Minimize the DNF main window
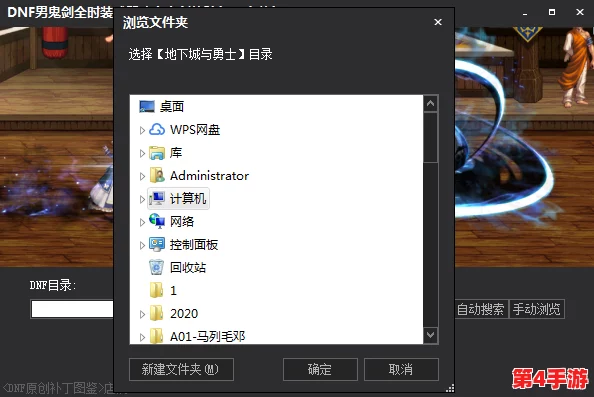The image size is (594, 397). [x=525, y=13]
